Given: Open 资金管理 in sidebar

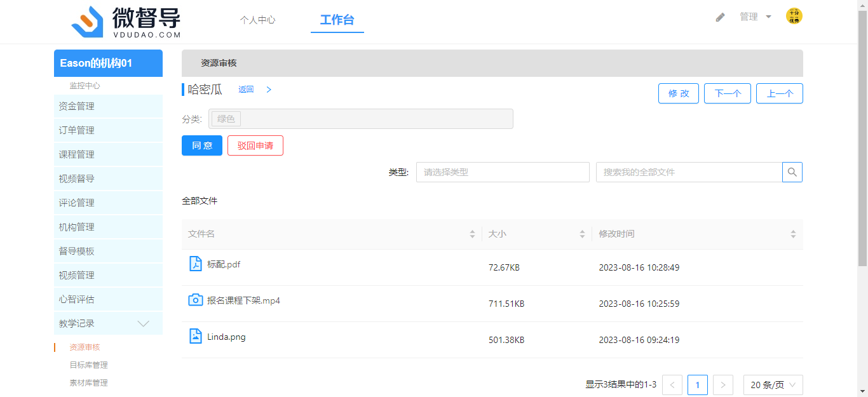Looking at the screenshot, I should tap(108, 106).
